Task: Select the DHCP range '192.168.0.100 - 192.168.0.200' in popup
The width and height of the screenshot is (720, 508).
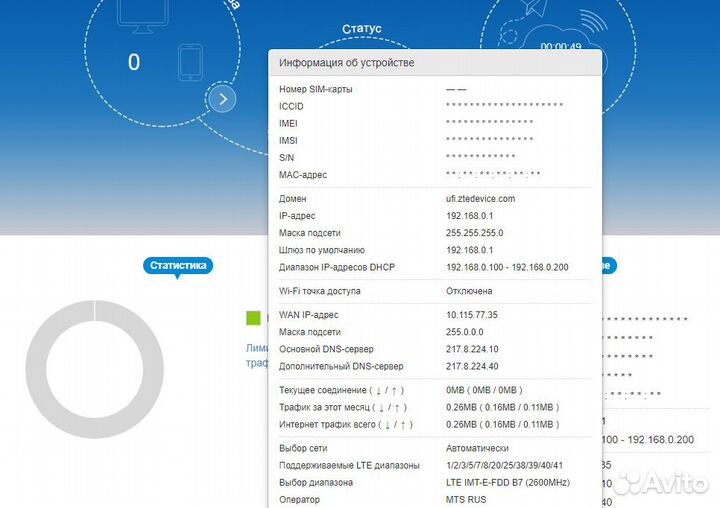Action: click(507, 267)
